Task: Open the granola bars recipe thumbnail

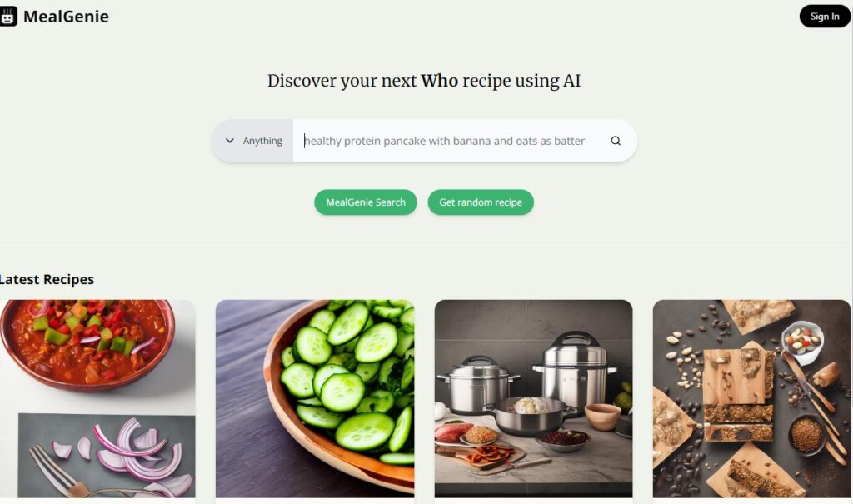Action: pos(752,398)
